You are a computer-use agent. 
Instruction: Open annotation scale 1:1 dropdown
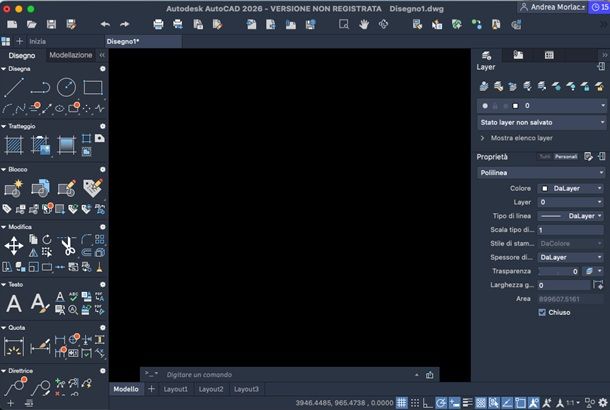573,403
